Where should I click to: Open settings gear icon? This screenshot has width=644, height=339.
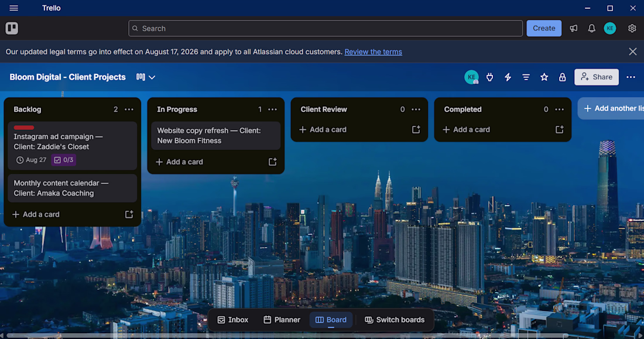click(632, 28)
